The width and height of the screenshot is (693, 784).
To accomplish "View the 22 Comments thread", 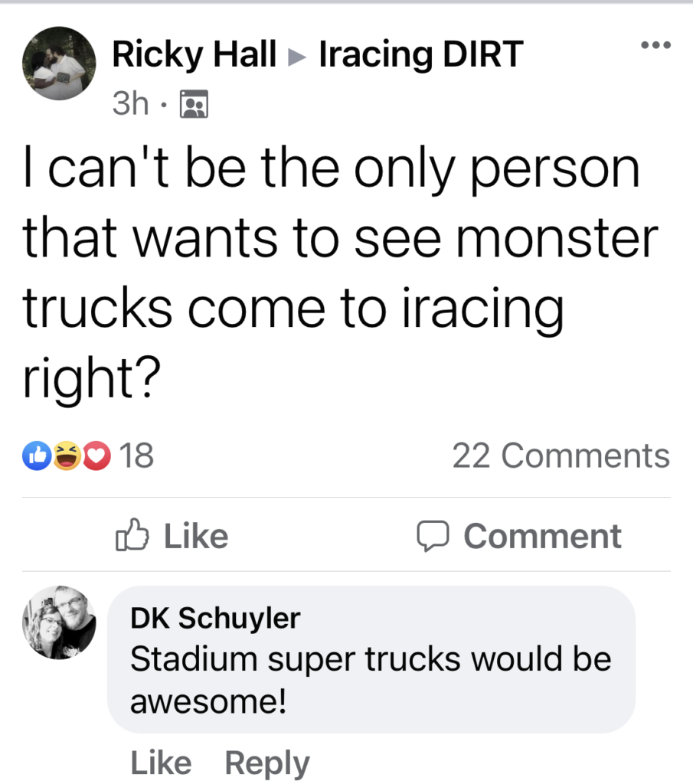I will (561, 456).
